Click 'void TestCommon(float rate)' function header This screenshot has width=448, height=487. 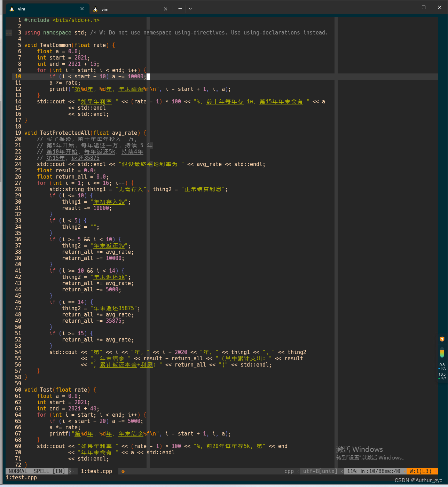tap(67, 45)
